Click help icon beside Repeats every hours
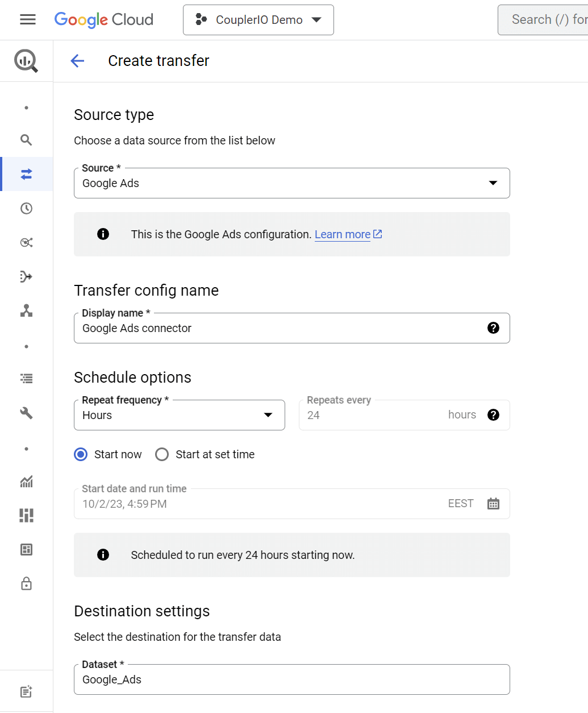This screenshot has width=588, height=713. coord(493,414)
